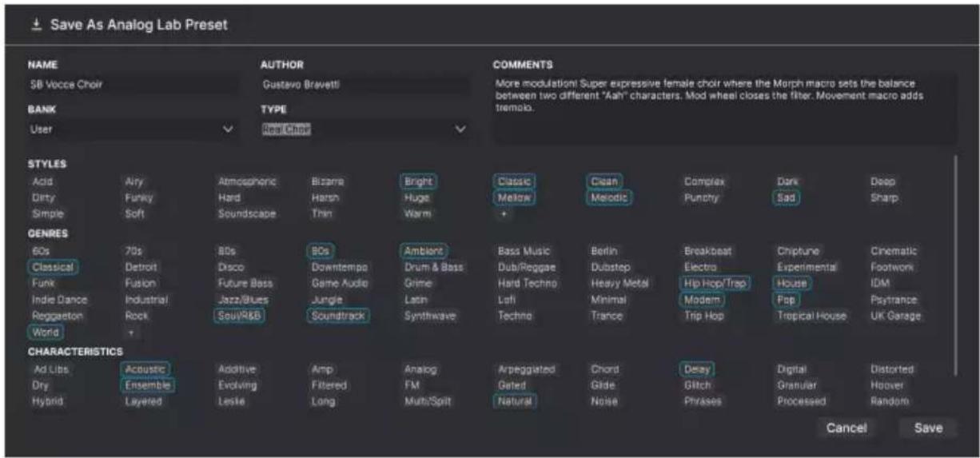
Task: Click the Cancel button
Action: coord(847,428)
